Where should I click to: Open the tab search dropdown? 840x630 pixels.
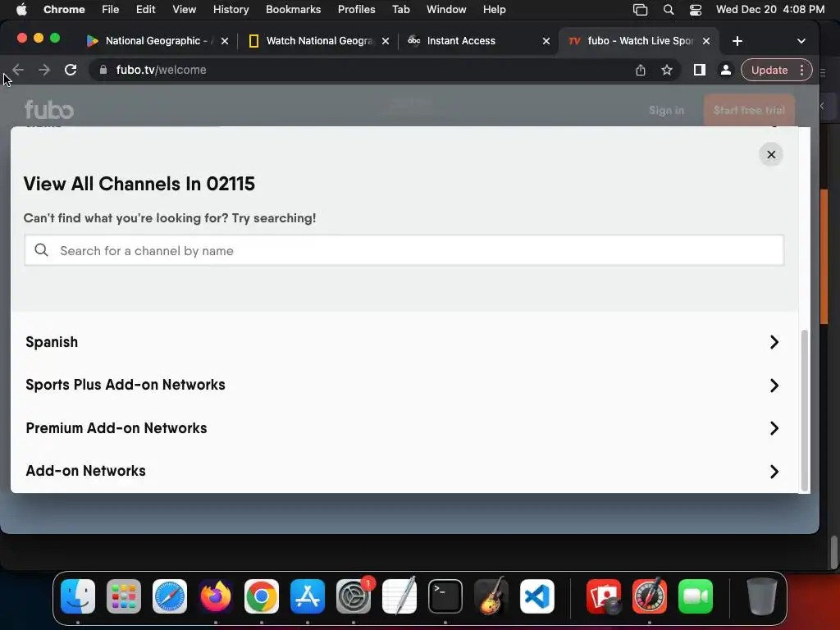(x=801, y=41)
